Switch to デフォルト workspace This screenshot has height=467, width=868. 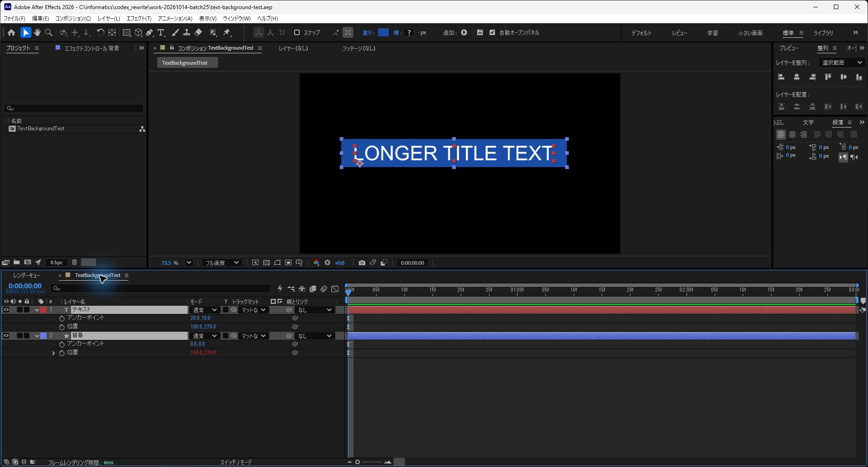coord(641,33)
